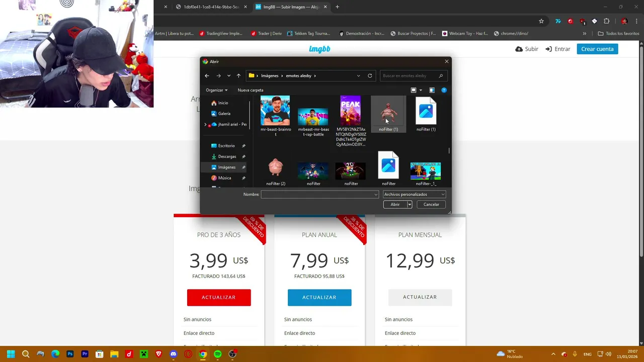Open Descargas in the navigation pane
644x362 pixels.
click(x=227, y=156)
